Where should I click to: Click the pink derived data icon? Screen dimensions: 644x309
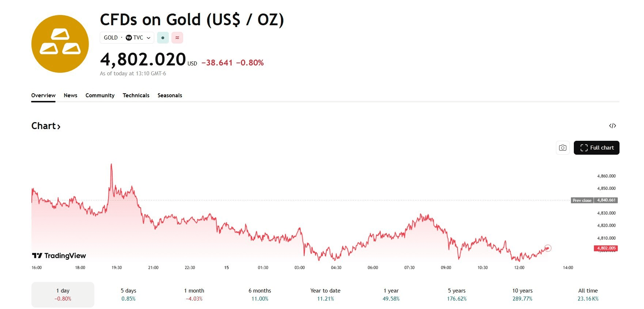point(177,38)
